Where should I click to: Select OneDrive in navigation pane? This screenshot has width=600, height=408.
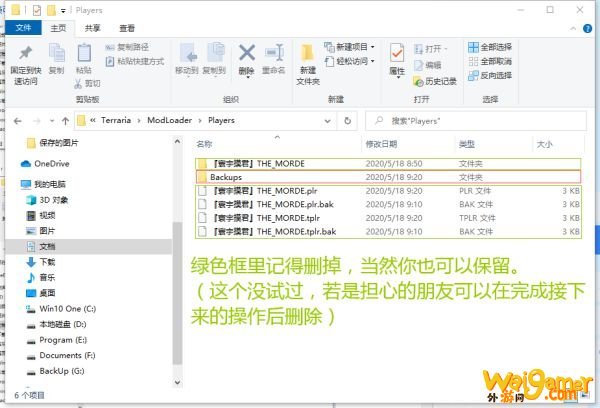pos(45,164)
